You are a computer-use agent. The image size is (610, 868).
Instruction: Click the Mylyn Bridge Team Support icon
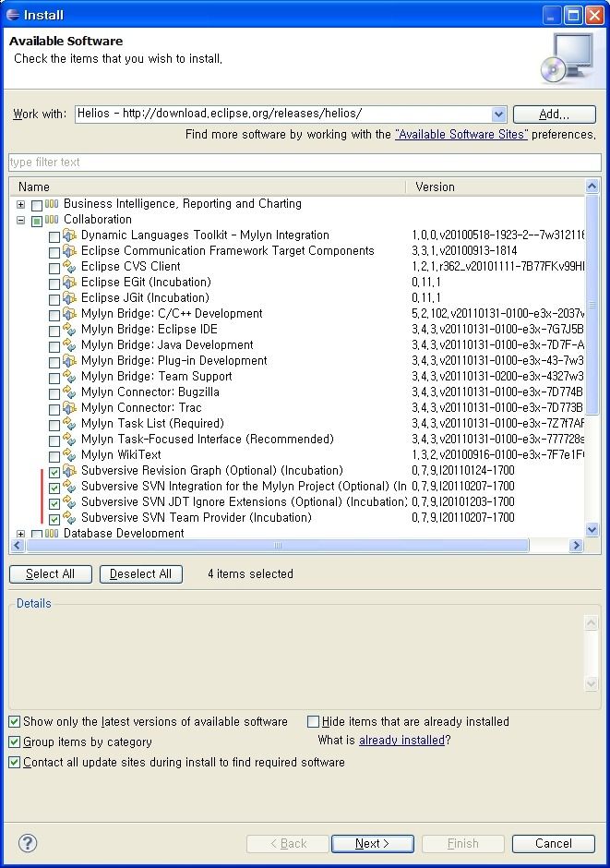pyautogui.click(x=69, y=377)
